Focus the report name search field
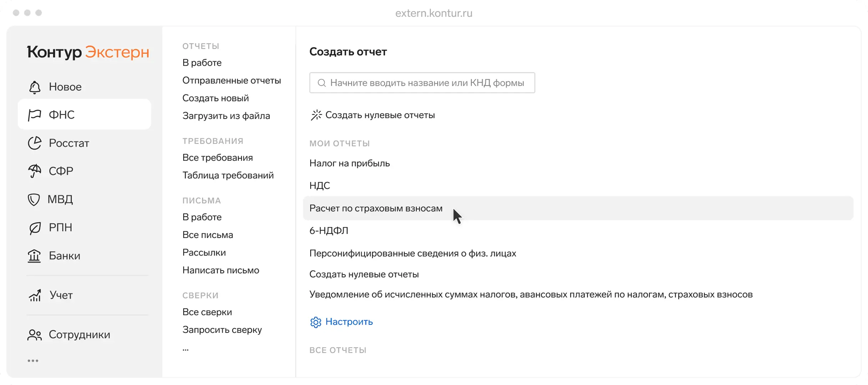Image resolution: width=868 pixels, height=385 pixels. click(422, 83)
